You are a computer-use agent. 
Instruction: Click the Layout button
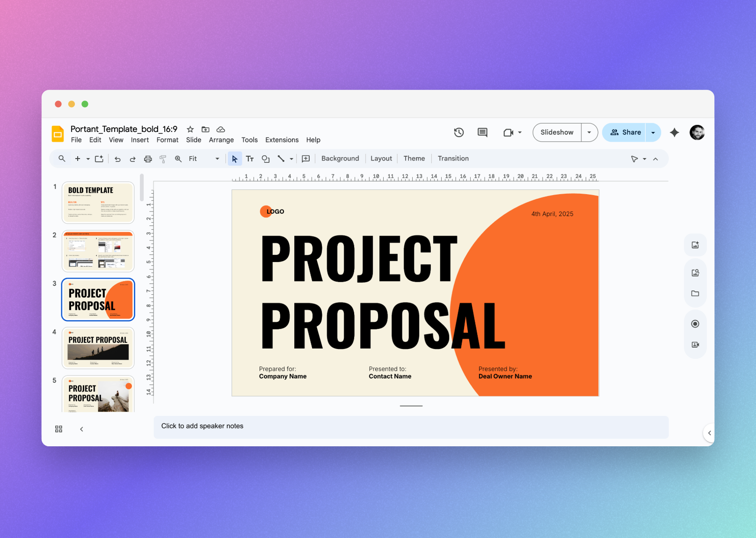(x=381, y=159)
